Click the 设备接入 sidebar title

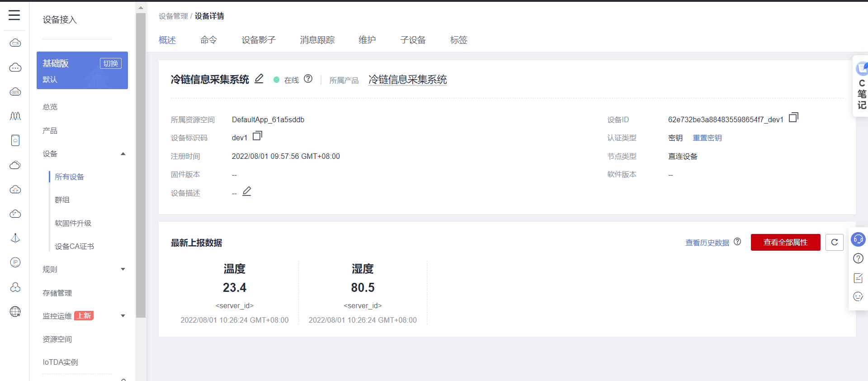pyautogui.click(x=60, y=20)
